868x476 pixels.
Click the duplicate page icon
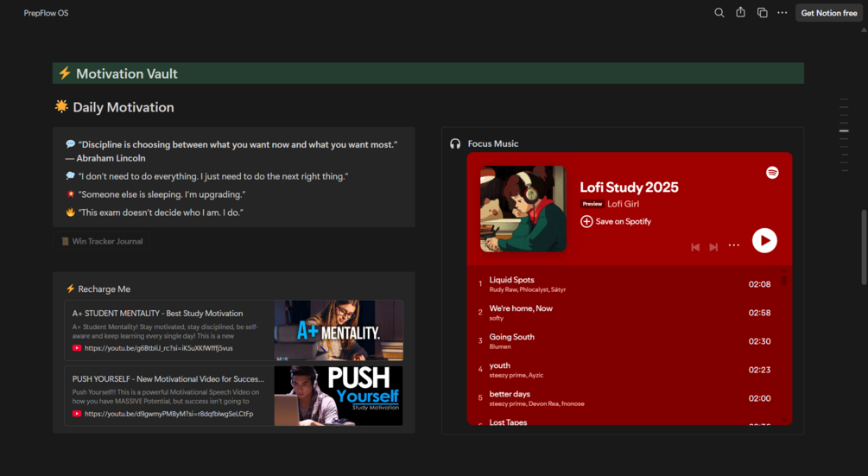click(x=763, y=13)
